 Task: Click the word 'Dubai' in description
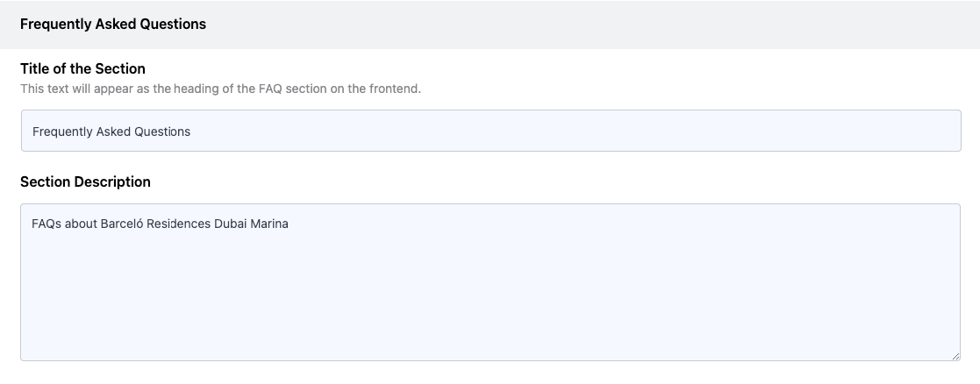230,224
